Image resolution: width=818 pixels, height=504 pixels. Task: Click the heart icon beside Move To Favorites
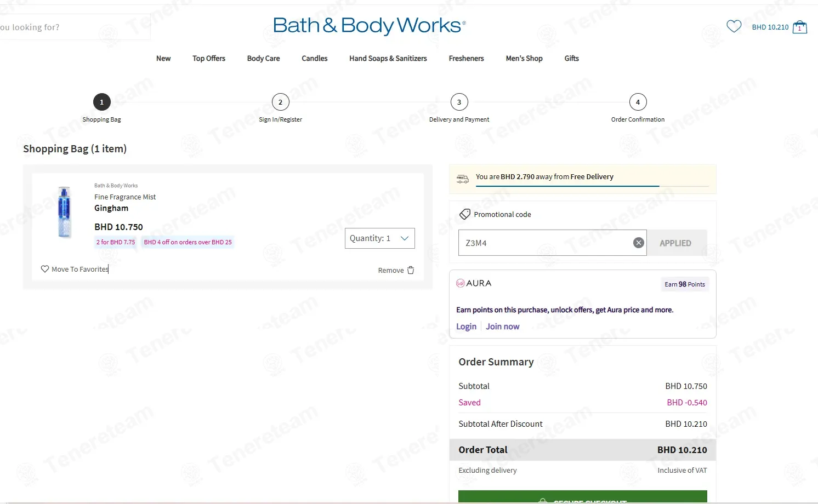(x=45, y=269)
